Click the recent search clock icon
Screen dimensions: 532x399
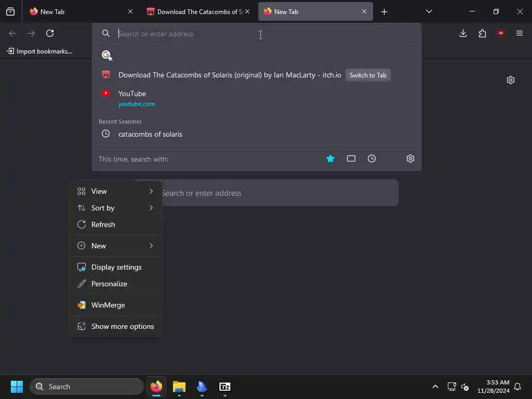[x=106, y=134]
